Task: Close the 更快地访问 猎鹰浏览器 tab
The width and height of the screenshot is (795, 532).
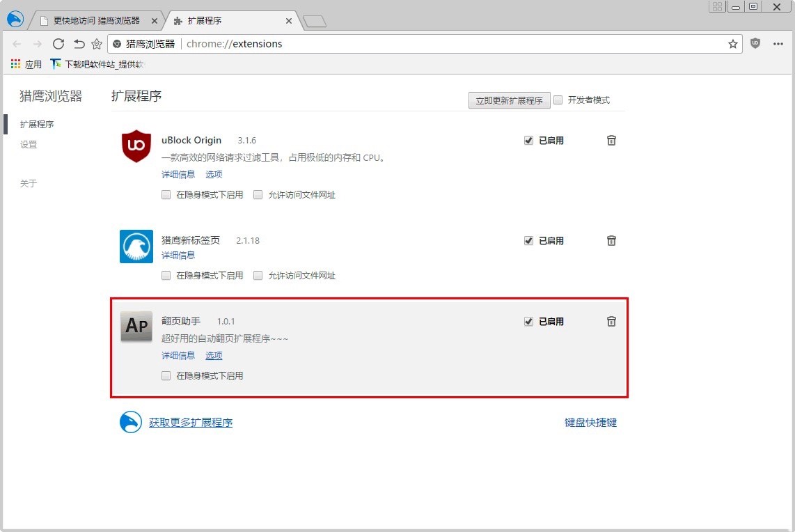Action: (x=154, y=21)
